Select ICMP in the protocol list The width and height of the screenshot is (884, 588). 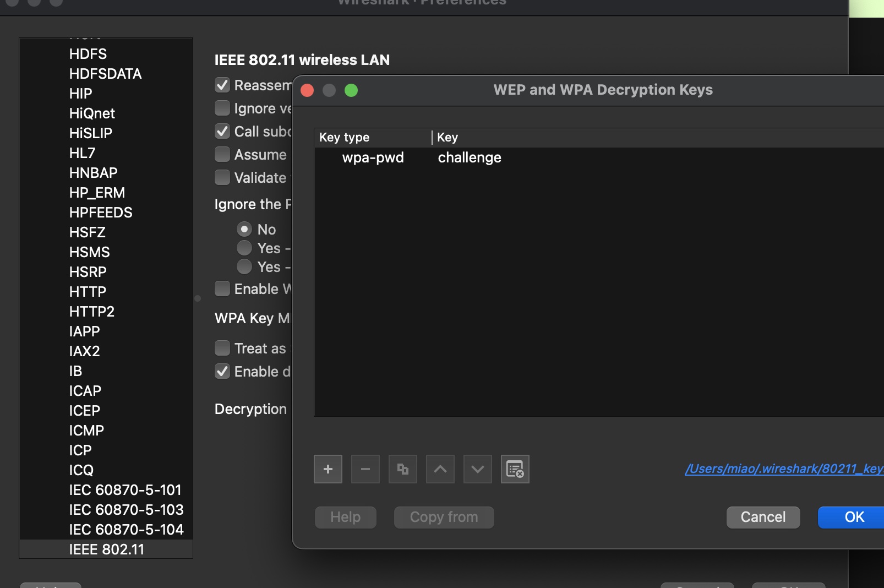(x=86, y=431)
